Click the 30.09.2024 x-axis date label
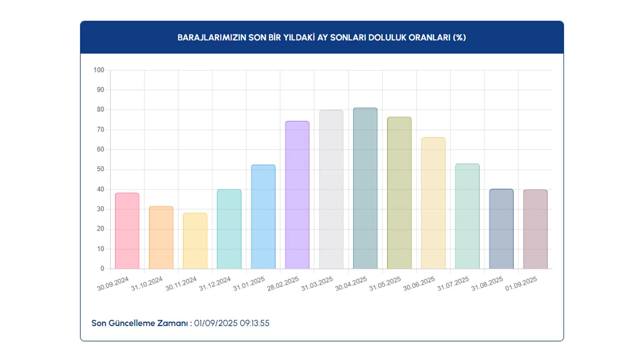 pos(113,284)
